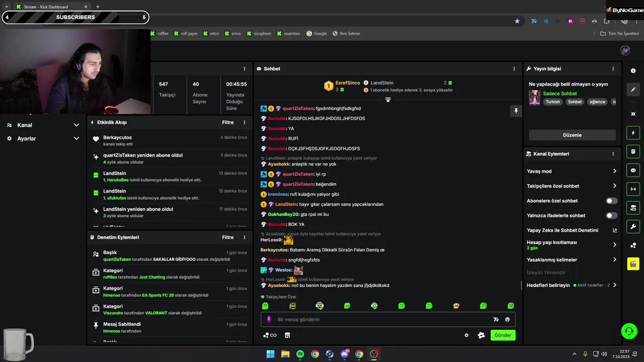Open the emoji picker in message box

pyautogui.click(x=507, y=319)
